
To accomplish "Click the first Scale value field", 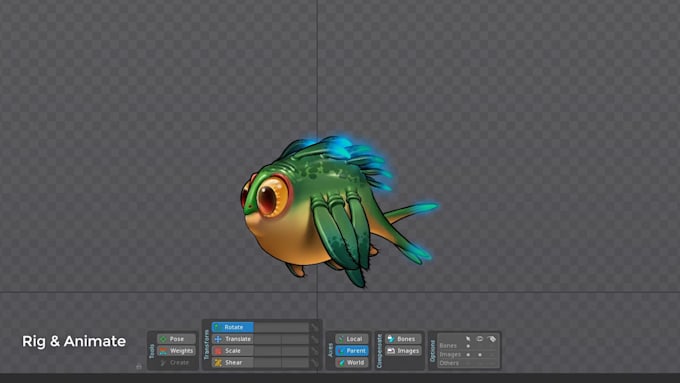I will point(268,350).
